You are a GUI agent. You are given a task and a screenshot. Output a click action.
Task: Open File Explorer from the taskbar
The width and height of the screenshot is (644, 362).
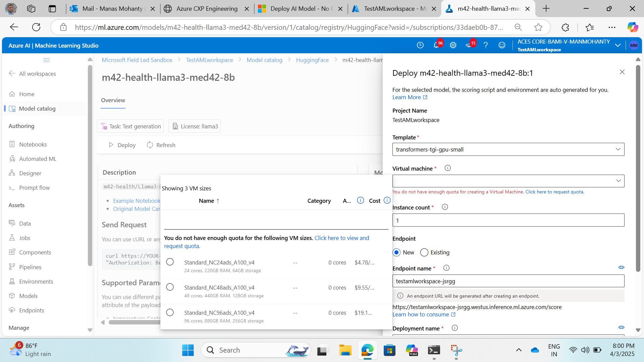click(x=345, y=350)
